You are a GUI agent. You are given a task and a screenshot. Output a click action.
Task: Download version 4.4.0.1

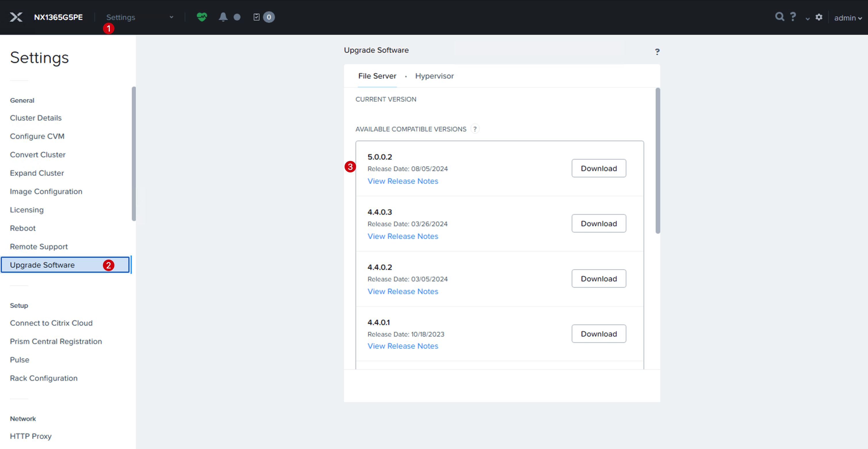coord(599,334)
